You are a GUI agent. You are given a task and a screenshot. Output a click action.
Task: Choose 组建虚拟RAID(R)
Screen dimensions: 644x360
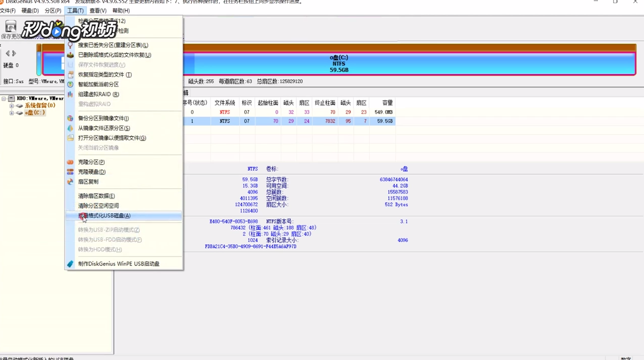124,94
